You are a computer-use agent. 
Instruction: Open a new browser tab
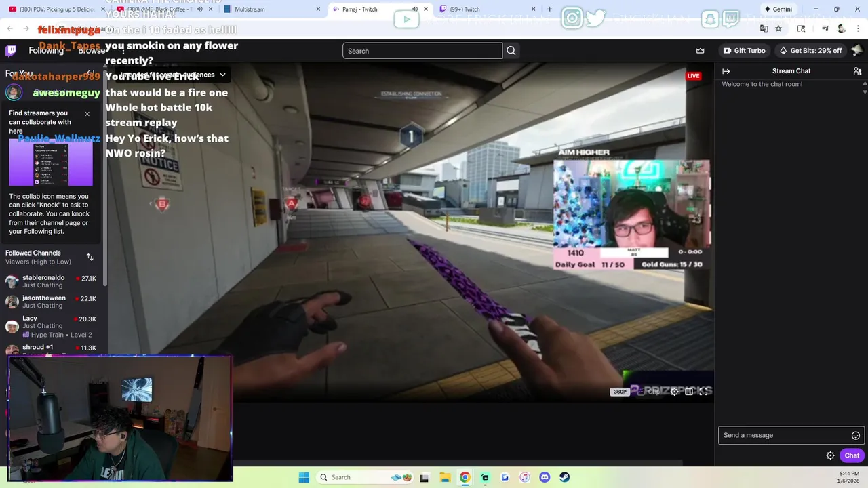[x=549, y=9]
